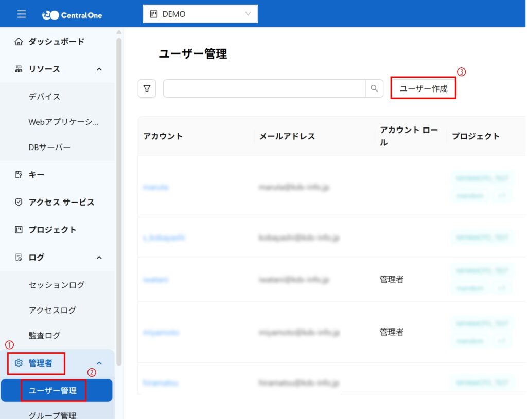The image size is (527, 420).
Task: Collapse the ログ section chevron
Action: pyautogui.click(x=99, y=258)
